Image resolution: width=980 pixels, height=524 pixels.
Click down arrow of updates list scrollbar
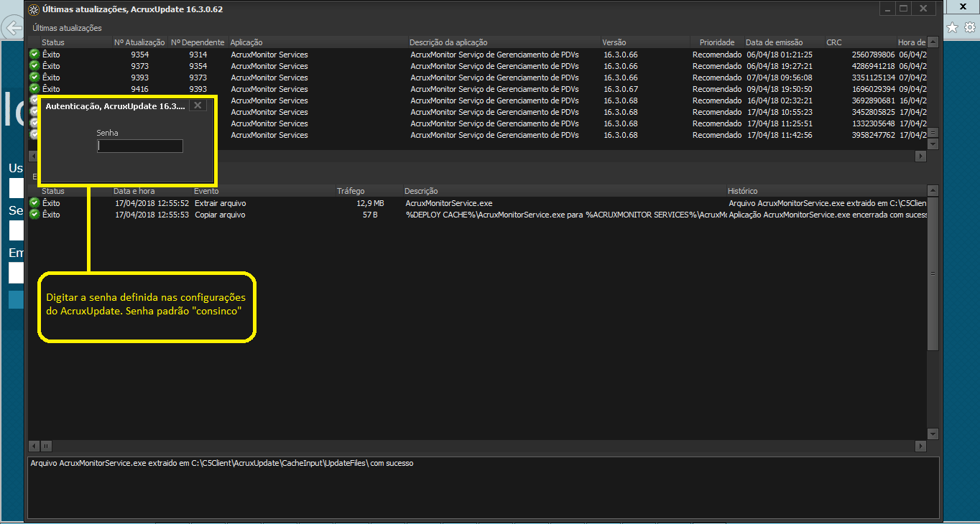point(933,144)
